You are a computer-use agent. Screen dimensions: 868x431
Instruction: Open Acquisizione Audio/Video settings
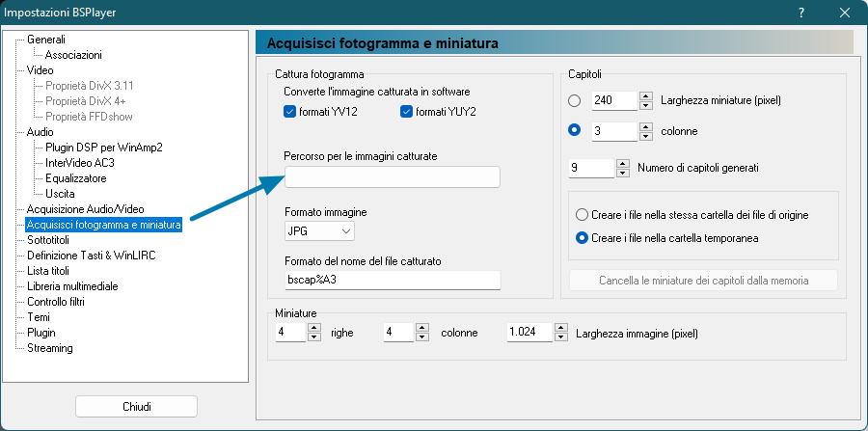click(x=86, y=209)
